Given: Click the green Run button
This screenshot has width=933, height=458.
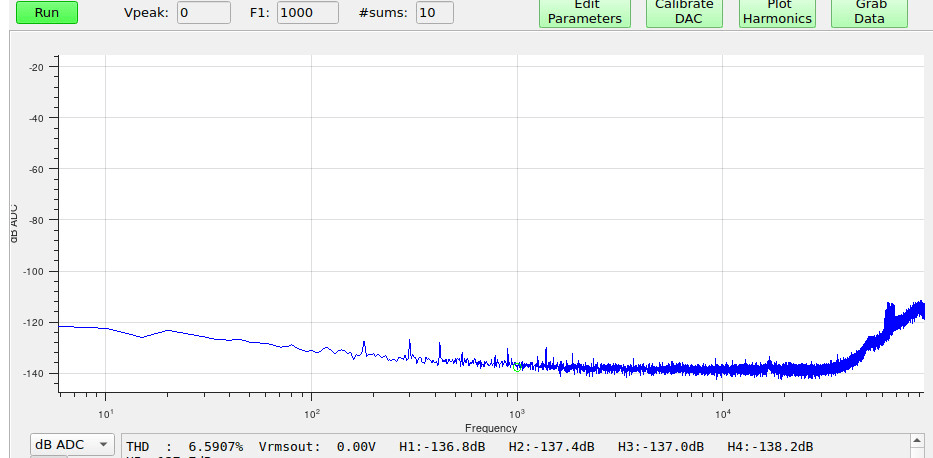Looking at the screenshot, I should point(46,12).
